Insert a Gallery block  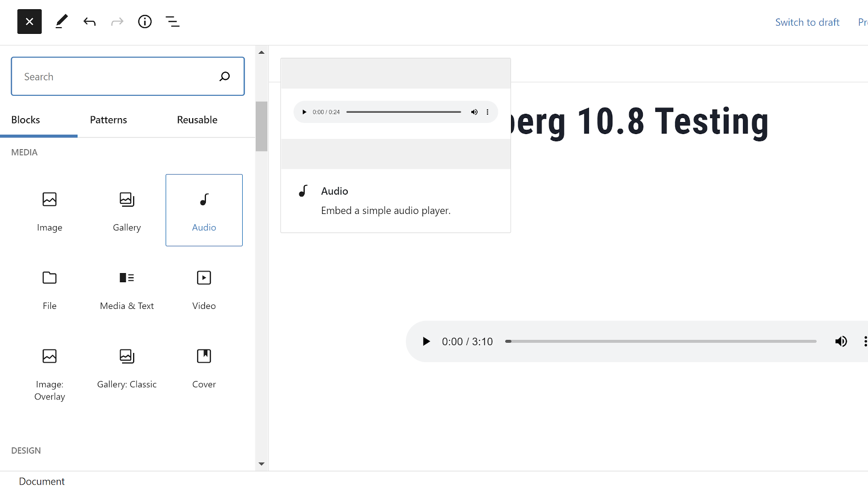(126, 210)
